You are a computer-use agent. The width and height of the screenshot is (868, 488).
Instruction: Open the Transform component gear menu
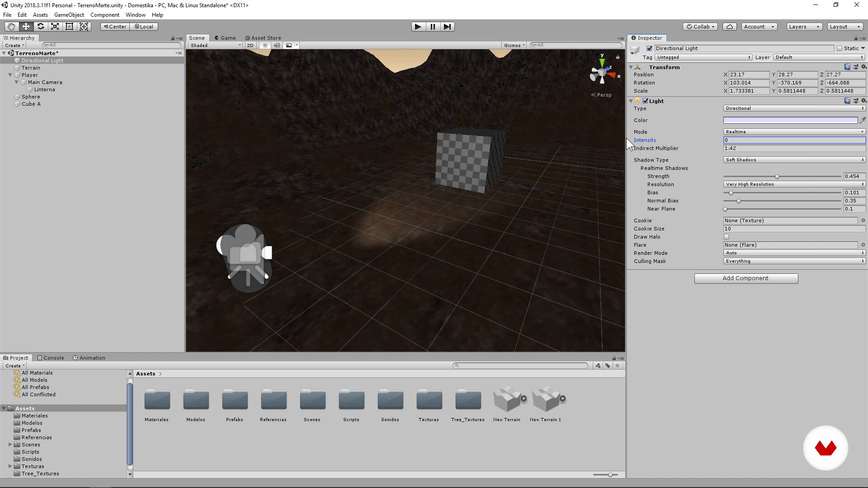click(x=863, y=67)
